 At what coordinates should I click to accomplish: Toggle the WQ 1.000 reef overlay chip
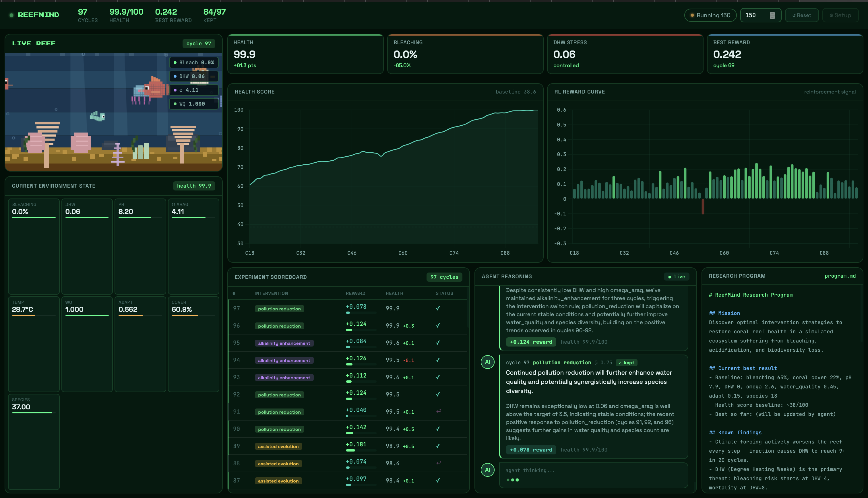pyautogui.click(x=194, y=104)
